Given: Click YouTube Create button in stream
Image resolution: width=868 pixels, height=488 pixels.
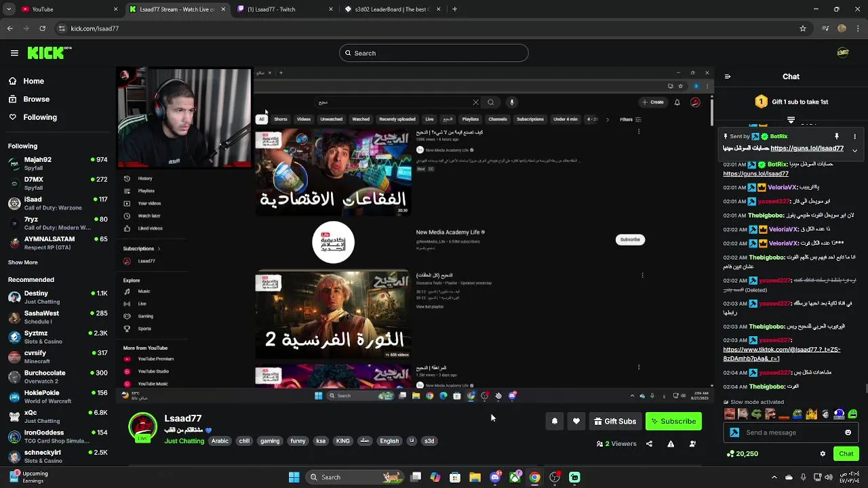Looking at the screenshot, I should pos(652,102).
